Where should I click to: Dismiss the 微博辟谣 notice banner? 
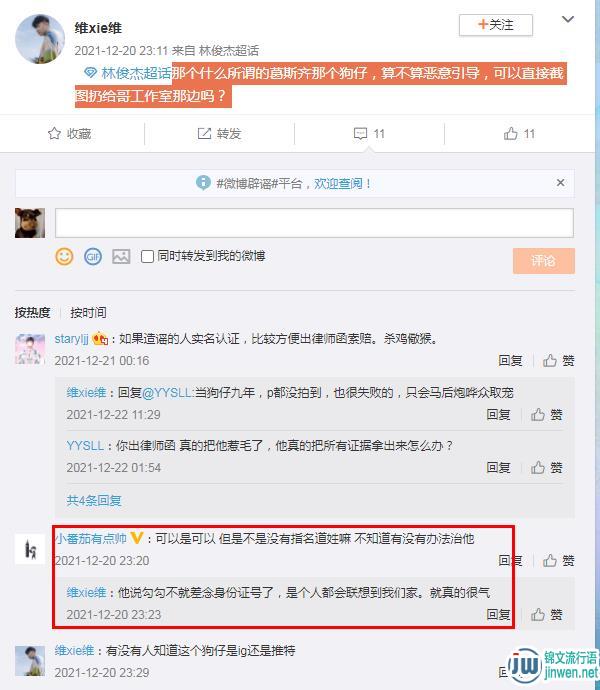(560, 183)
